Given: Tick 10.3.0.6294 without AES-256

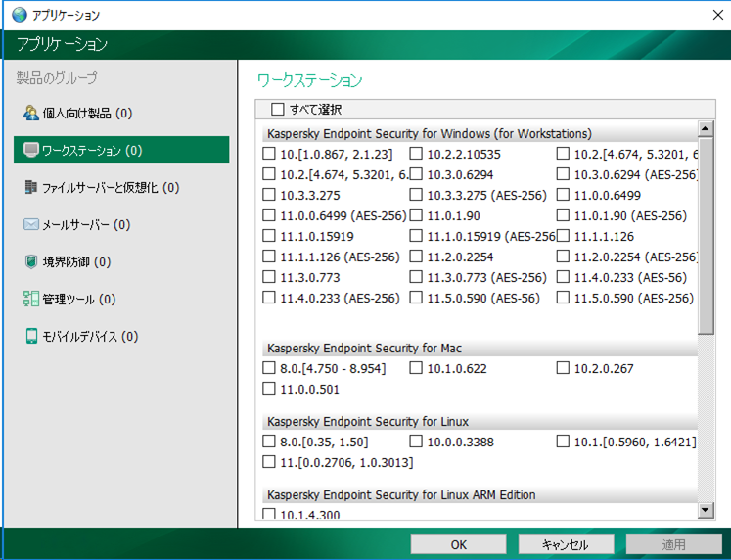Looking at the screenshot, I should (416, 174).
